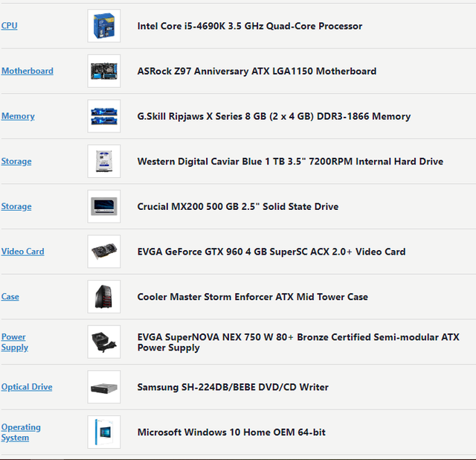Open the Optical Drive category link
The height and width of the screenshot is (460, 476).
[x=27, y=387]
